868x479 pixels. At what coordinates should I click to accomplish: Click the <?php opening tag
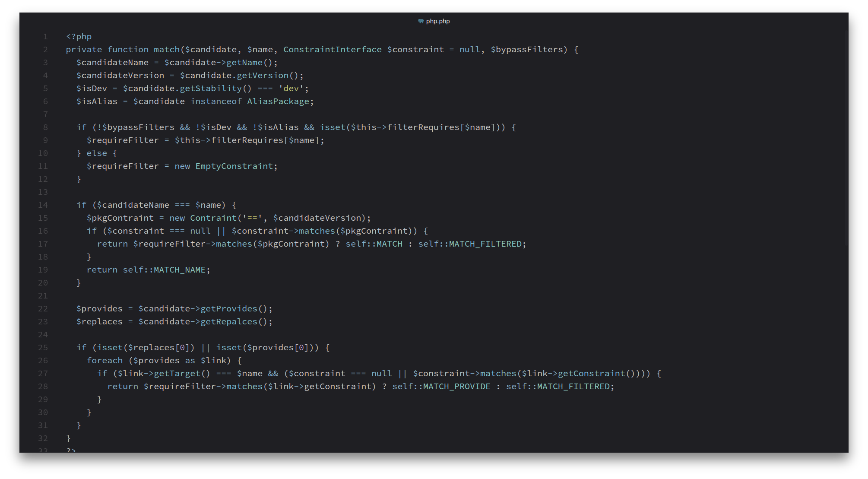pyautogui.click(x=79, y=37)
